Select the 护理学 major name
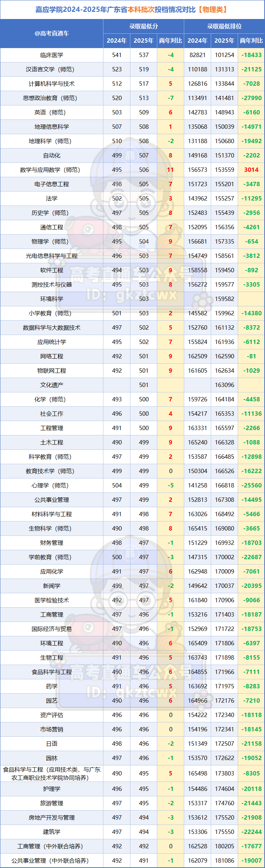The height and width of the screenshot is (868, 265). [x=52, y=789]
